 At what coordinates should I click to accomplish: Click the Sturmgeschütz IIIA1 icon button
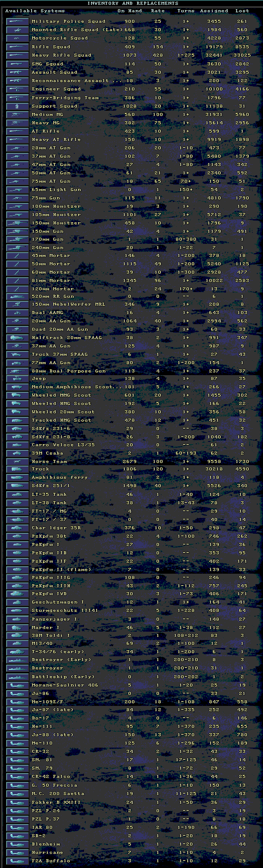(x=18, y=610)
